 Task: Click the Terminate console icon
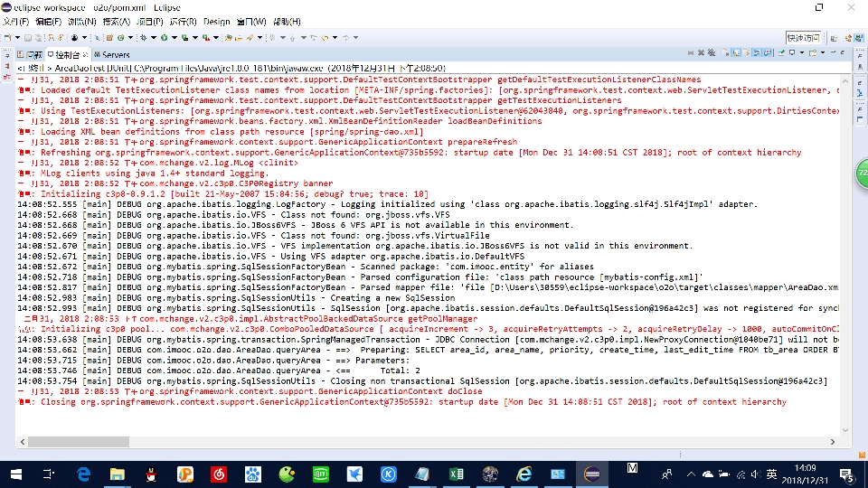click(x=690, y=52)
